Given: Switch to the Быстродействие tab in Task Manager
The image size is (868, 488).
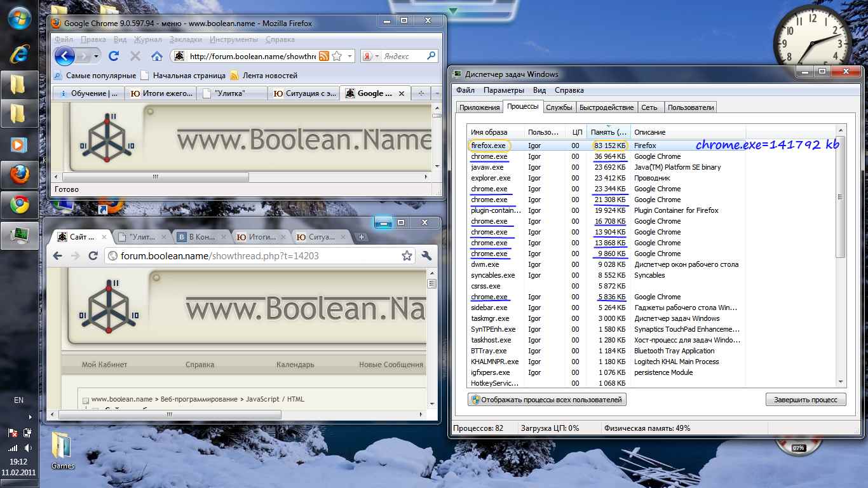Looking at the screenshot, I should tap(606, 107).
